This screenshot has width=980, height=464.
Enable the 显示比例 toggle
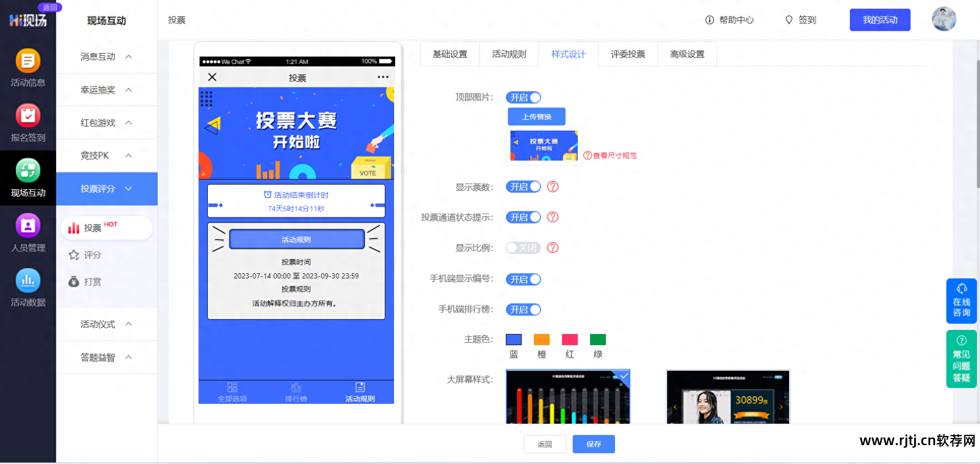[x=523, y=248]
